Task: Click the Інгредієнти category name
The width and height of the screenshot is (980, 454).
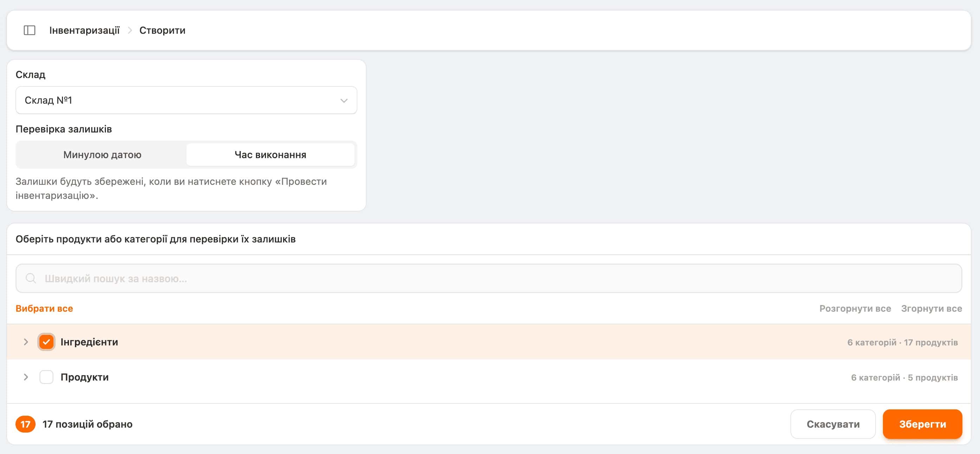Action: [89, 342]
